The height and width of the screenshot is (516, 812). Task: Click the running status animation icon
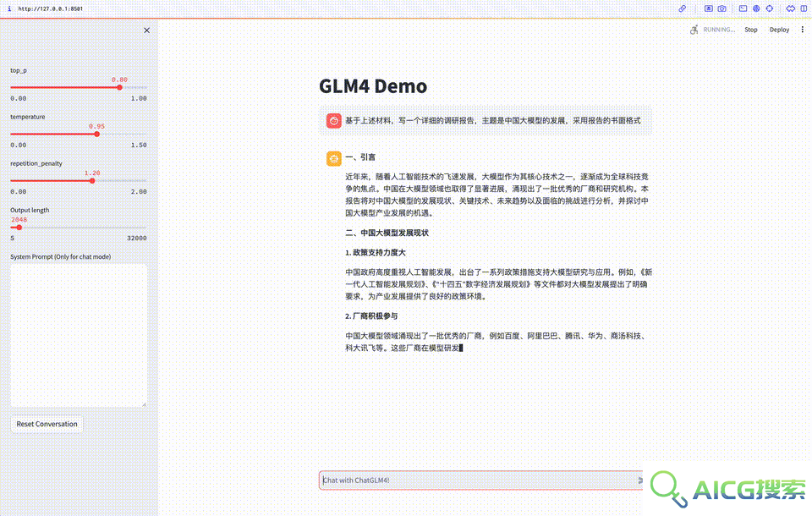point(694,30)
